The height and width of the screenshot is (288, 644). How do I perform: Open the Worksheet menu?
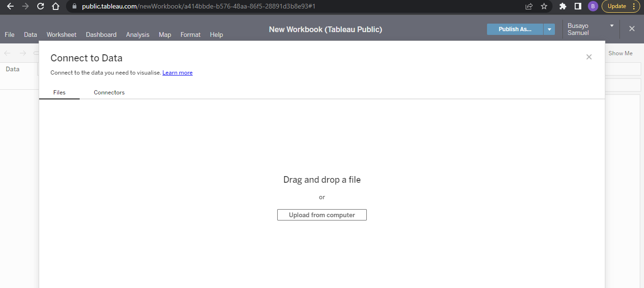61,34
